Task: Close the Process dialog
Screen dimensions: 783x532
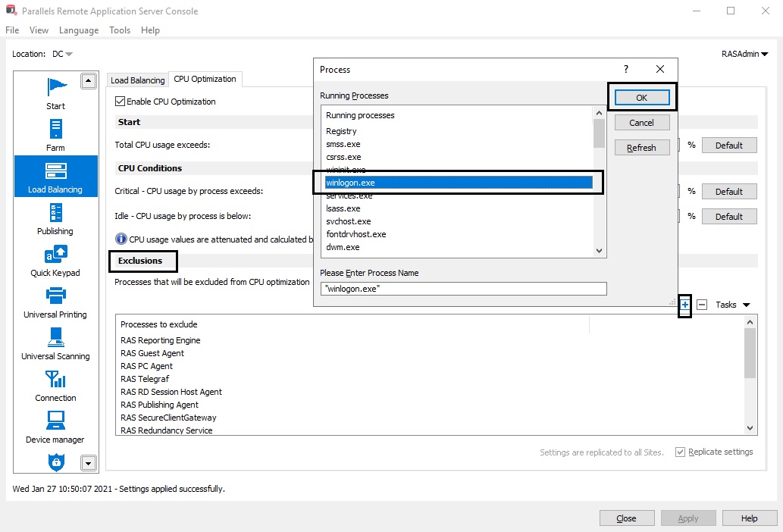Action: coord(660,70)
